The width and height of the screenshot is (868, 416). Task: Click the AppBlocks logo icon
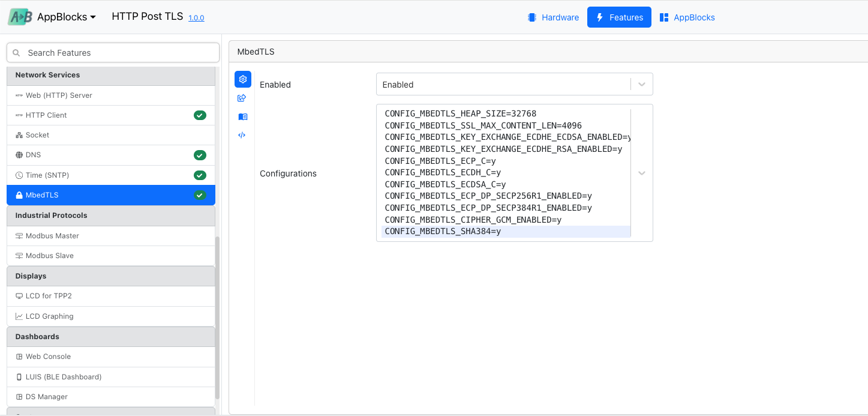20,17
